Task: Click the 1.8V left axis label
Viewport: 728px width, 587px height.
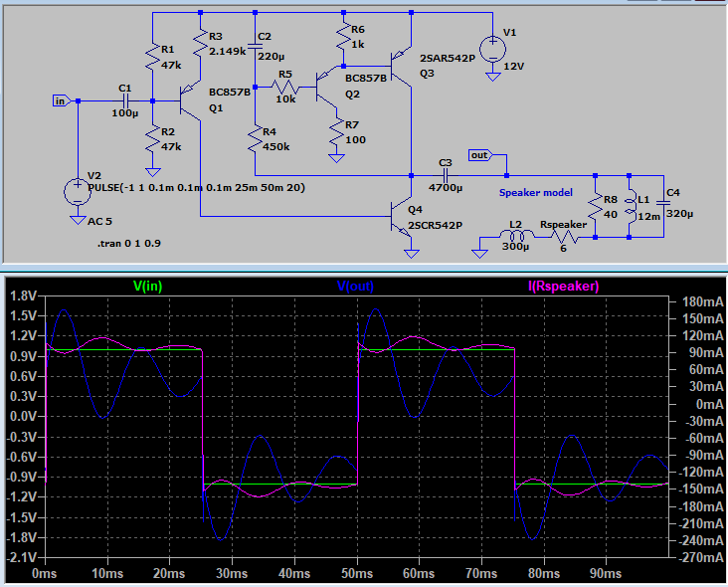Action: [x=23, y=295]
